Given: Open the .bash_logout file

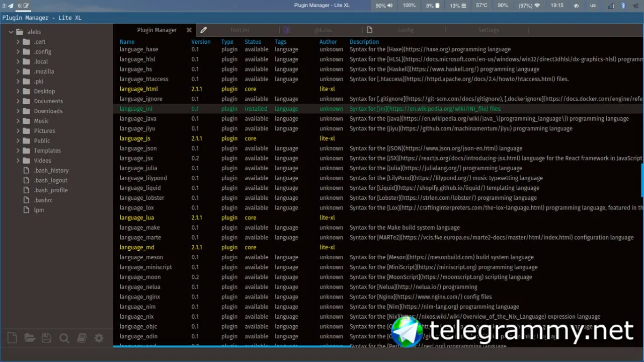Looking at the screenshot, I should (x=50, y=180).
